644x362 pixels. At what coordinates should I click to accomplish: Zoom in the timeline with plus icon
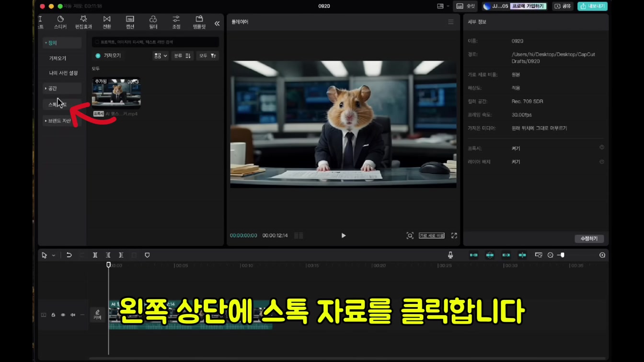coord(602,255)
